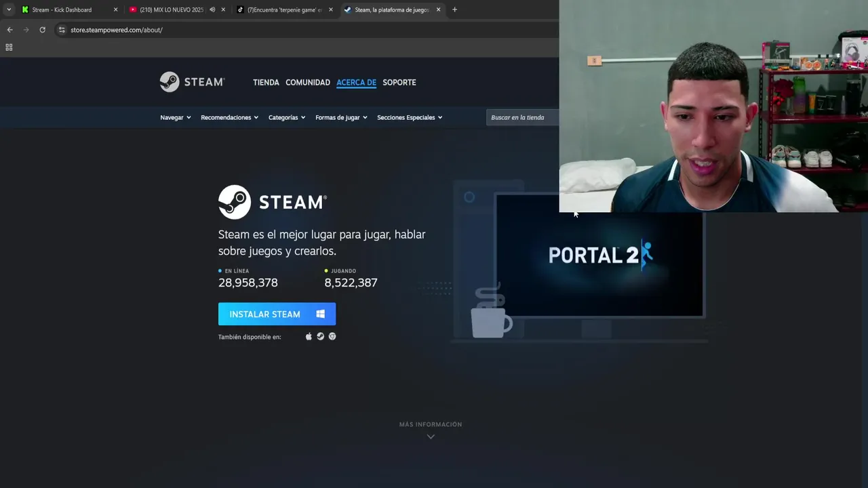
Task: Click the coffee mug illustration
Action: [491, 312]
